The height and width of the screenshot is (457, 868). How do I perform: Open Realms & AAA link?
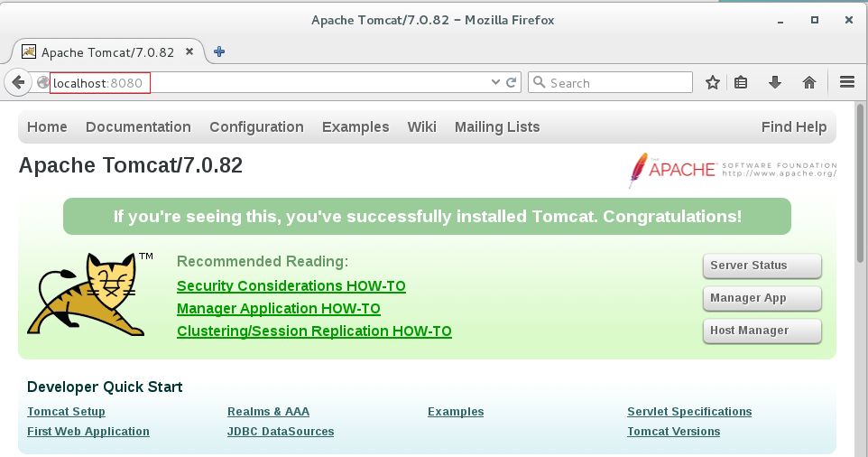268,412
